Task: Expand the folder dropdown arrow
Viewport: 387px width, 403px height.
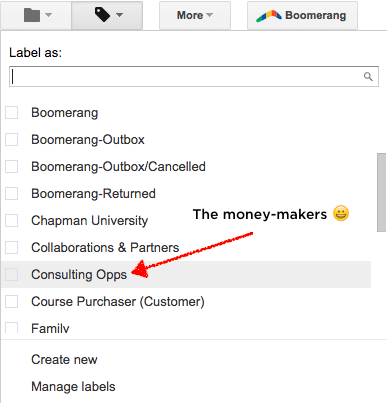Action: coord(49,15)
